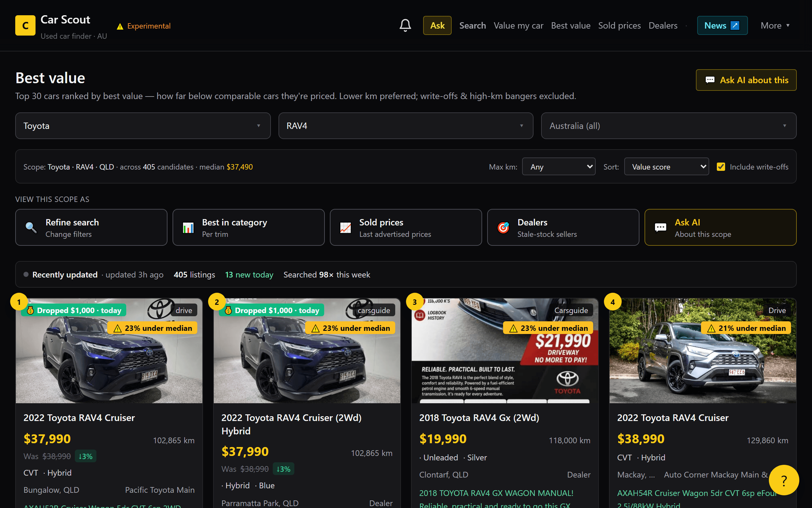Click the grey Recently updated status dot
This screenshot has width=812, height=508.
26,275
